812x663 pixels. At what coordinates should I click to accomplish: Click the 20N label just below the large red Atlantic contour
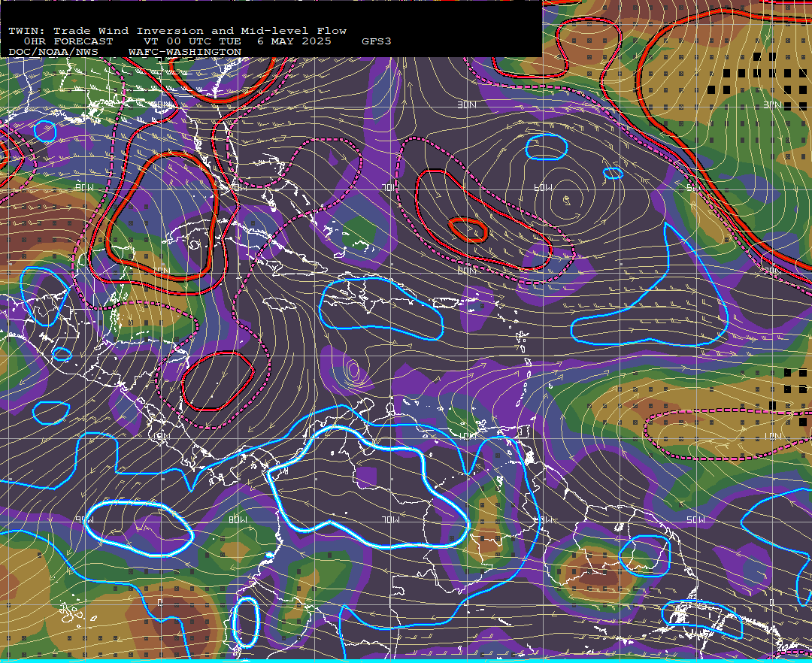467,271
